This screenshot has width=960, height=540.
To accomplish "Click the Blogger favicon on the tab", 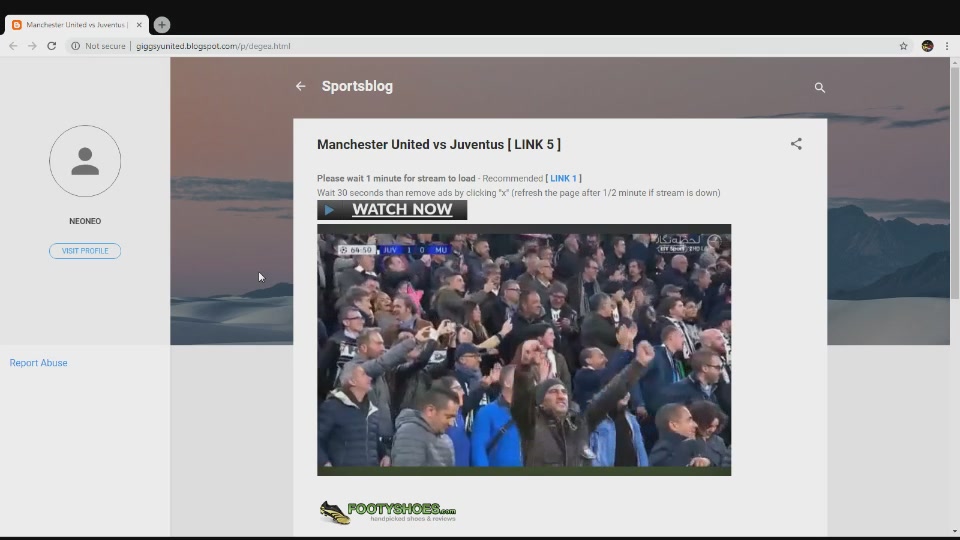I will coord(17,25).
